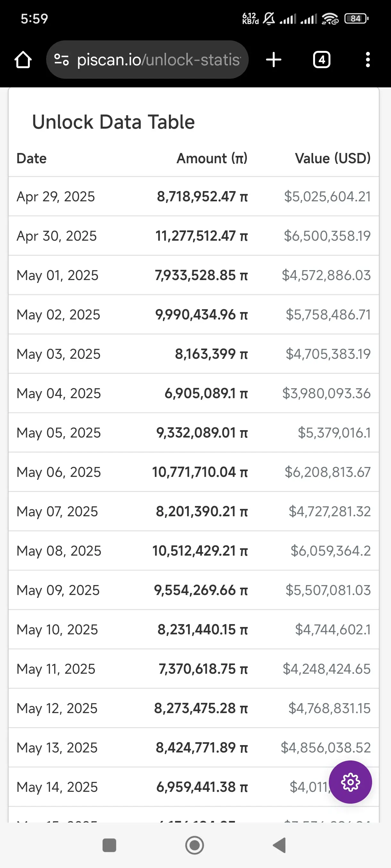Open a new tab with plus icon
The height and width of the screenshot is (868, 391).
(274, 60)
